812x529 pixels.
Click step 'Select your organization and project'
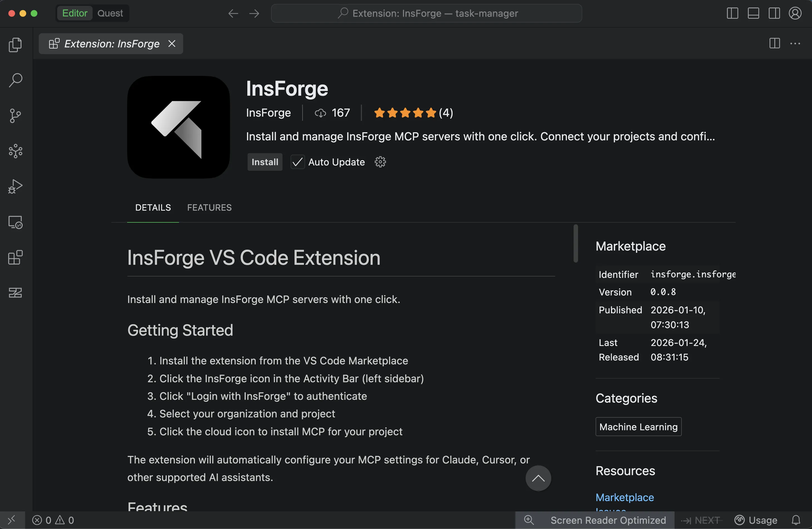247,414
